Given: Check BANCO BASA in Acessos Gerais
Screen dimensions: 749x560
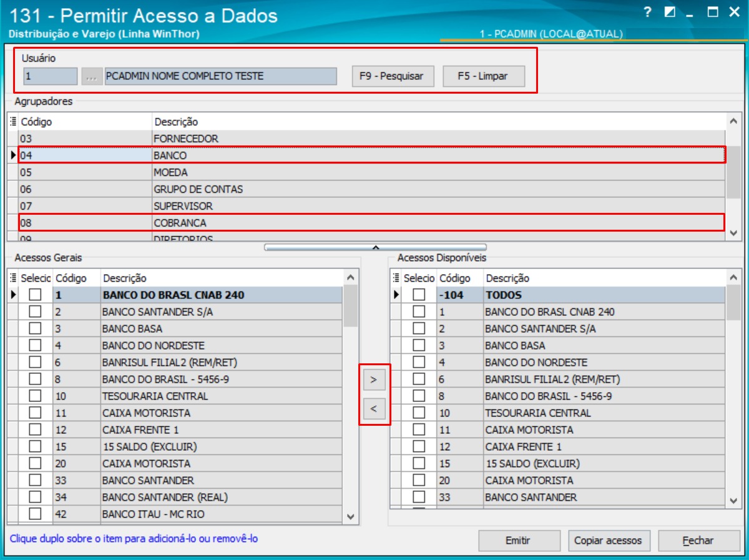Looking at the screenshot, I should coord(36,328).
